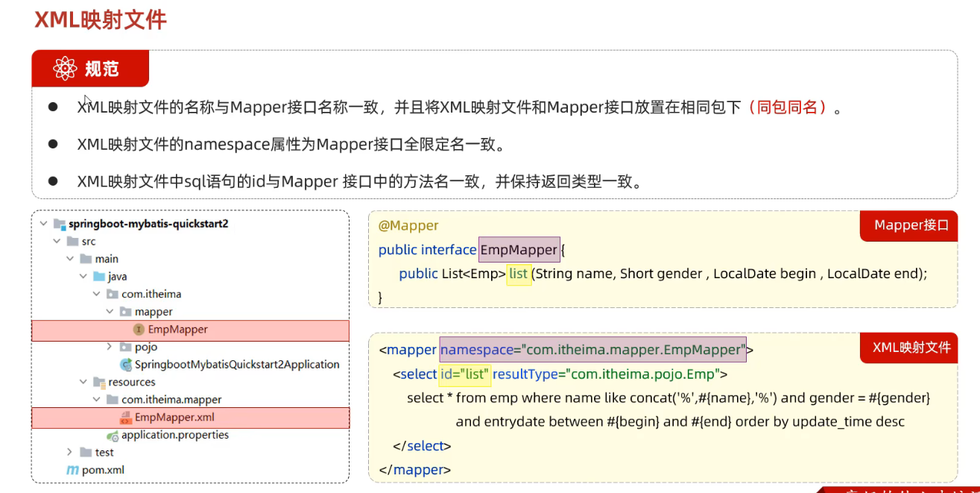Screen dimensions: 980x493
Task: Click the EmpMapper.xml file icon
Action: point(125,418)
